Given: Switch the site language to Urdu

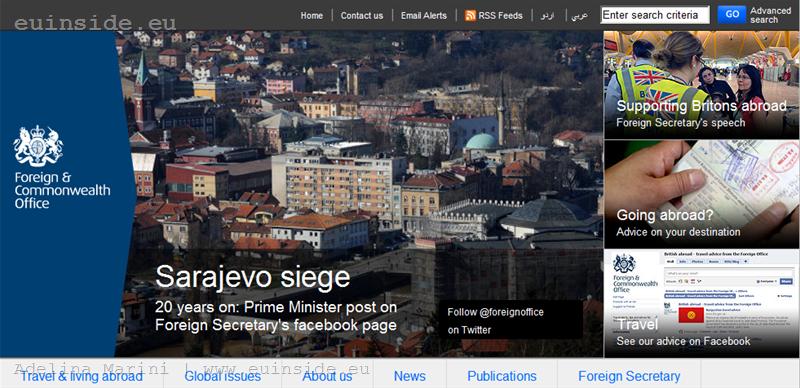Looking at the screenshot, I should [x=547, y=15].
